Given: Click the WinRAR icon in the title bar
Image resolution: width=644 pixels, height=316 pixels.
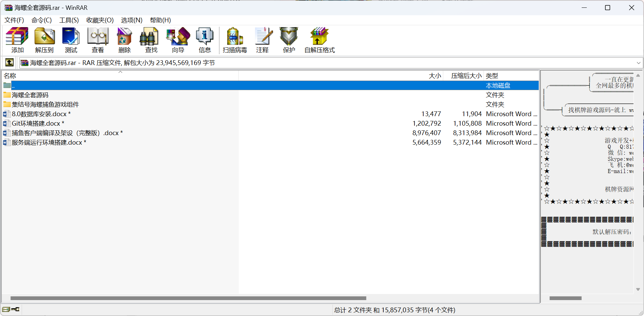Looking at the screenshot, I should point(8,7).
